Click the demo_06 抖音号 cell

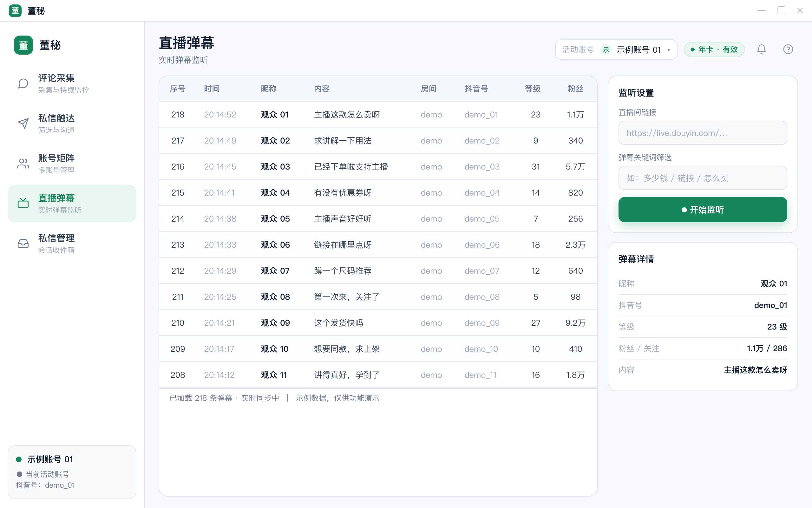[x=482, y=245]
